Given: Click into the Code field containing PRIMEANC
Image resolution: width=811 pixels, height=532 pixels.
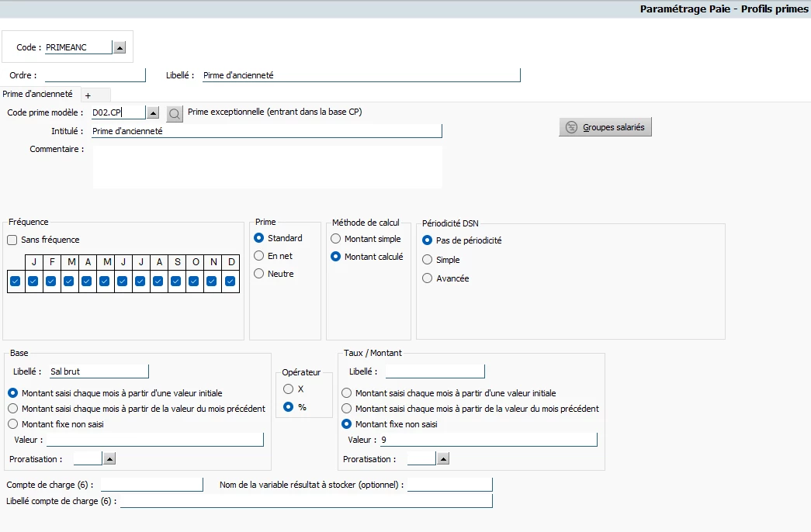Looking at the screenshot, I should pos(78,47).
